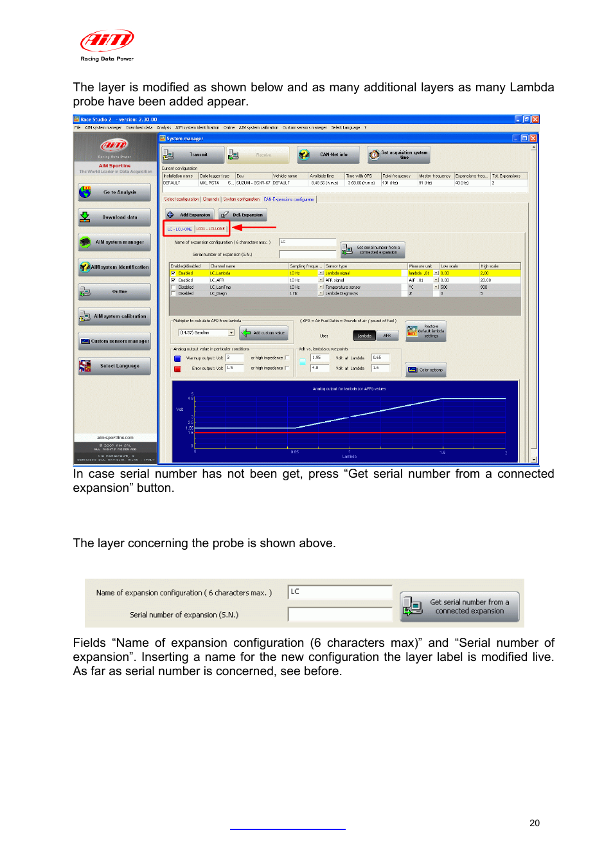Click the small serial number icon in screenshot
The height and width of the screenshot is (868, 613).
(x=347, y=249)
